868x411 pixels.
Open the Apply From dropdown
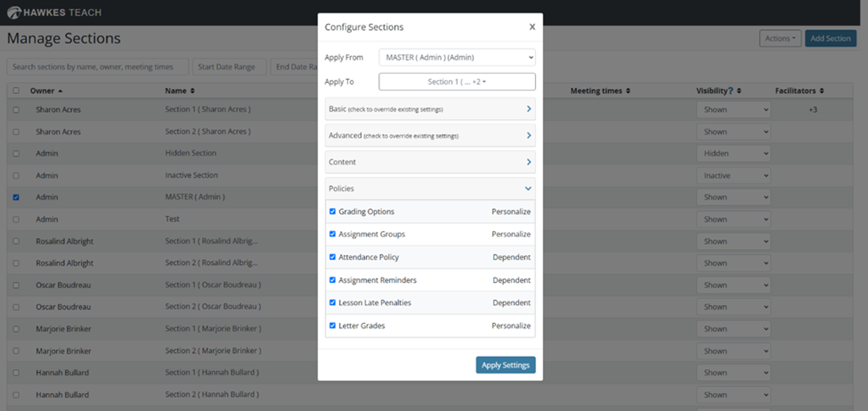[x=457, y=57]
